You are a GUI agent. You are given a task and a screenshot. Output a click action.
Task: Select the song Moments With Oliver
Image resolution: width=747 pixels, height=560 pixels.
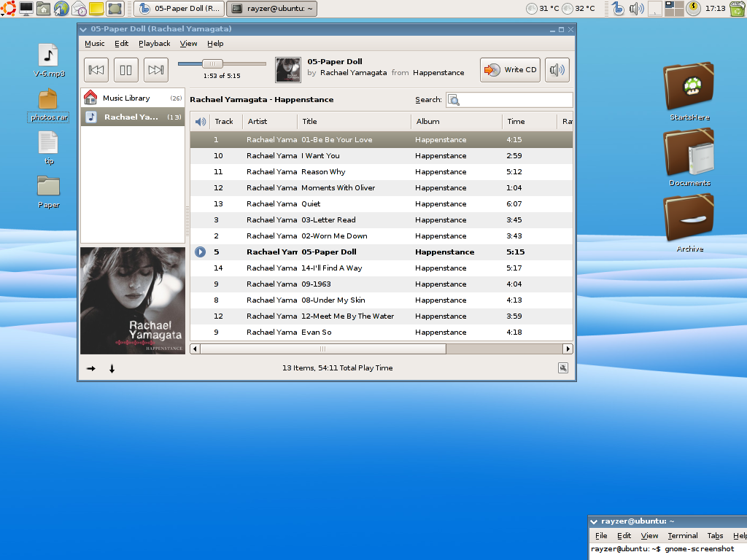[381, 187]
